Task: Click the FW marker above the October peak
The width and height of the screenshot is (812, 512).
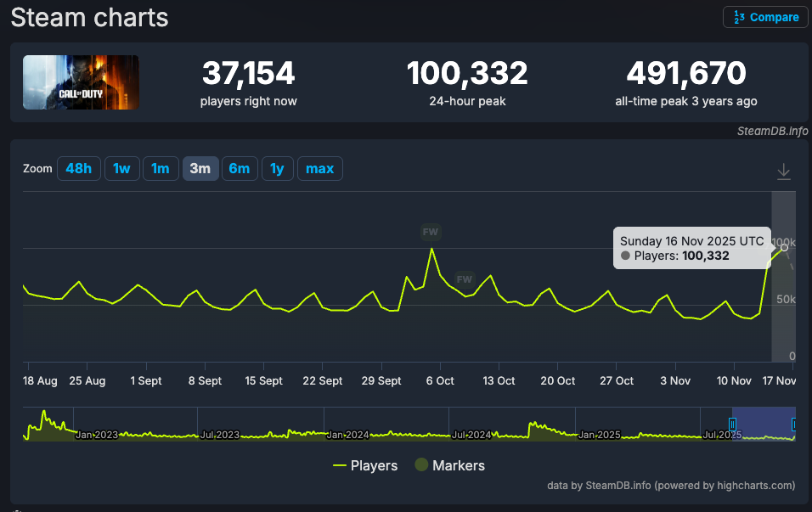Action: (x=431, y=232)
